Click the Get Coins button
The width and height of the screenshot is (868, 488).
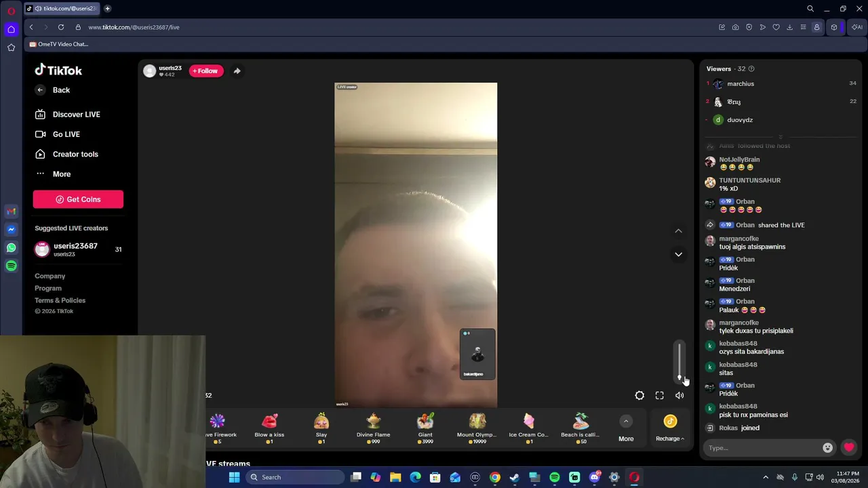click(x=78, y=199)
